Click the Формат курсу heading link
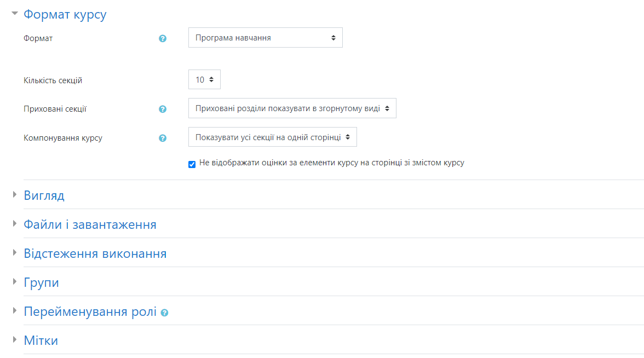 pos(65,14)
